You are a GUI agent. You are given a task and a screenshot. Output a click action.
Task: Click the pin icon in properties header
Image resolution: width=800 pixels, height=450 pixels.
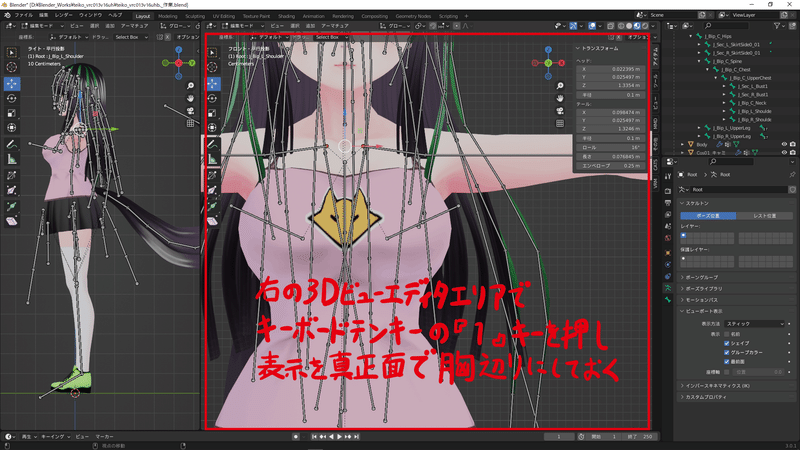792,174
